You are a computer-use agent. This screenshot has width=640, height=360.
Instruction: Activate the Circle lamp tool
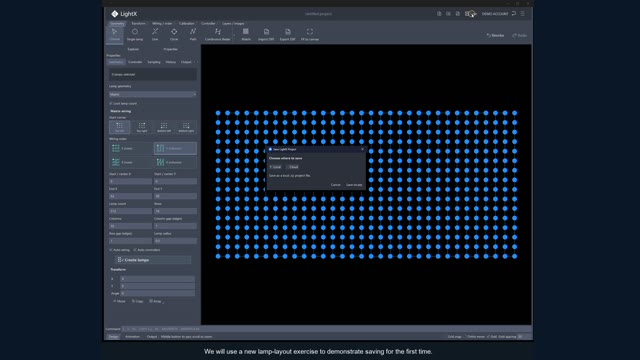174,34
